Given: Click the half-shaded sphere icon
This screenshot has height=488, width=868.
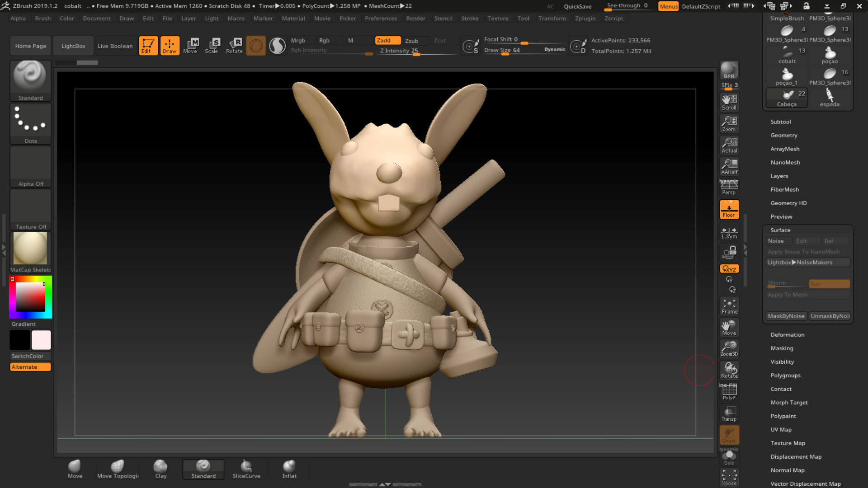Looking at the screenshot, I should click(x=277, y=46).
